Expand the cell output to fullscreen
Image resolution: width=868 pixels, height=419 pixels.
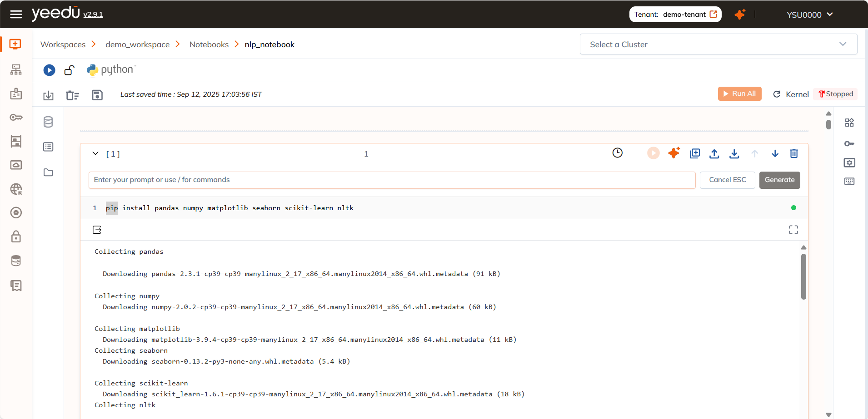tap(793, 230)
